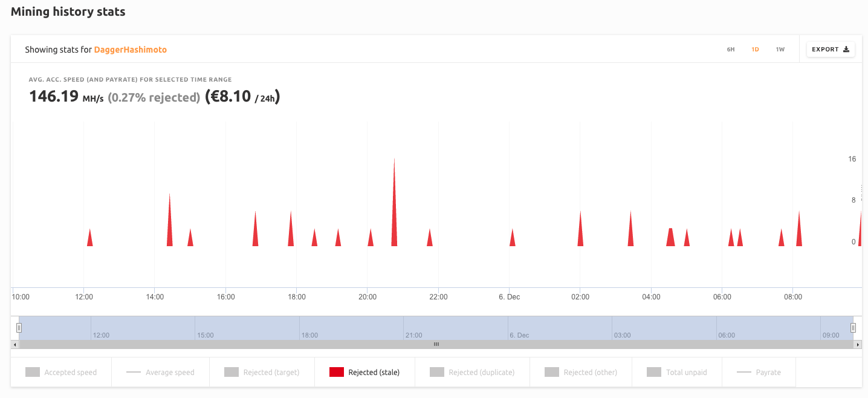Toggle Average speed legend series
Viewport: 868px width, 398px height.
tap(160, 373)
